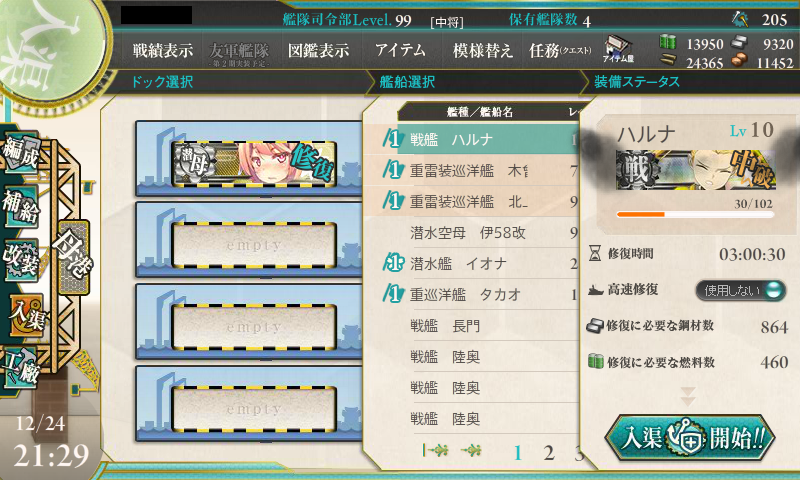Open the 補給 resupply icon
This screenshot has width=800, height=480.
[x=21, y=206]
